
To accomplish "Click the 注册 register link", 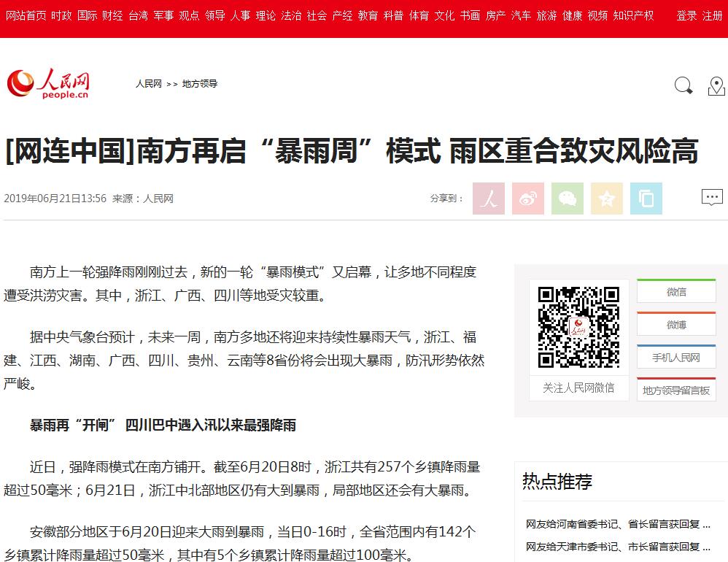I will pos(712,16).
